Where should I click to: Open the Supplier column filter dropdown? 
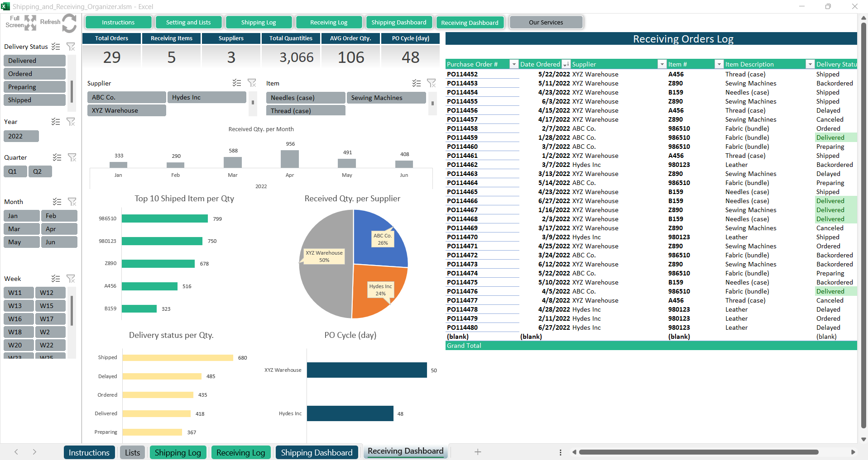point(662,64)
